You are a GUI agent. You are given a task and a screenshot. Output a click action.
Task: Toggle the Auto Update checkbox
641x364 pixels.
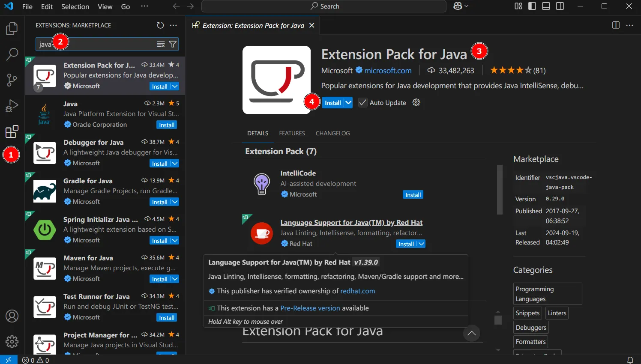tap(363, 103)
